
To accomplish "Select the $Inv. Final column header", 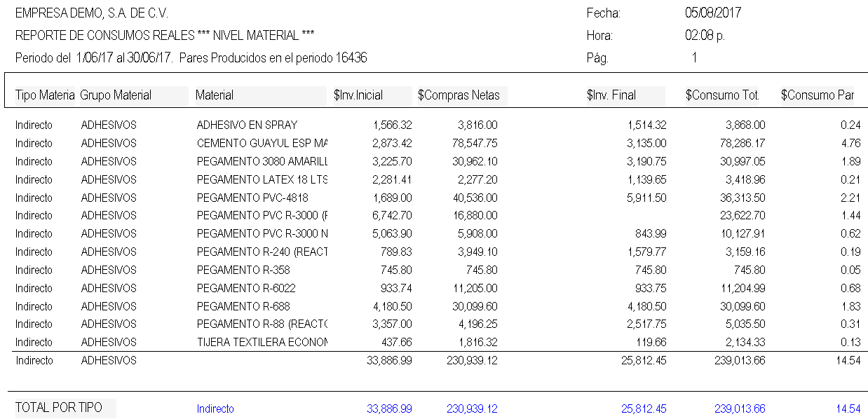I will 611,95.
